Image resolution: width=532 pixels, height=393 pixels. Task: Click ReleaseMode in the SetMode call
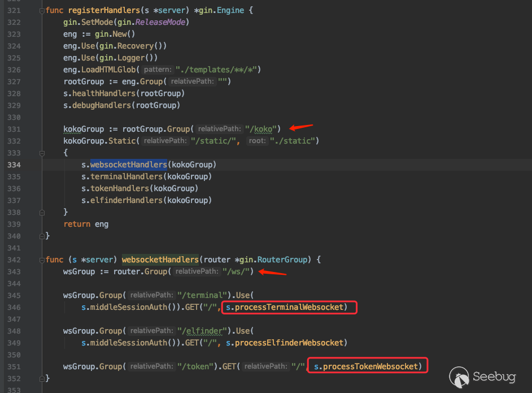coord(160,23)
